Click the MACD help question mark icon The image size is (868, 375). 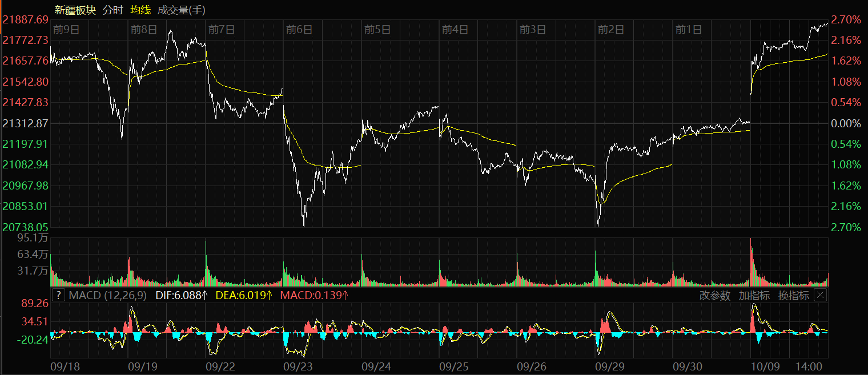click(58, 295)
